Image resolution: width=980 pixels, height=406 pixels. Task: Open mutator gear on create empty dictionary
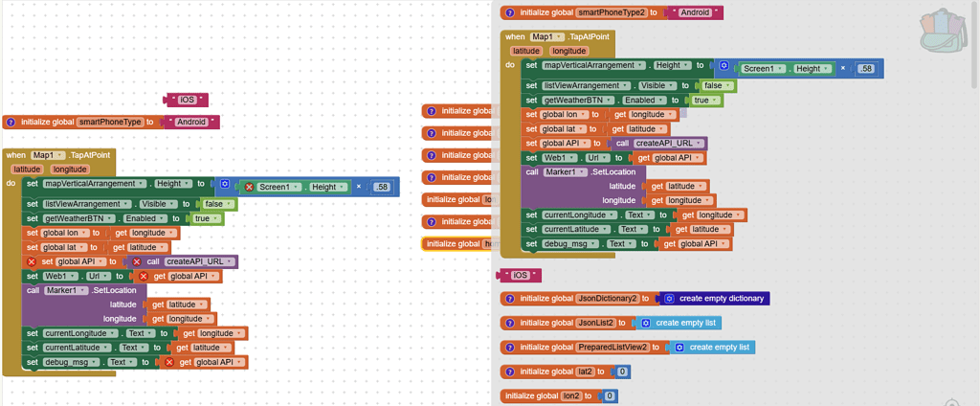(669, 299)
